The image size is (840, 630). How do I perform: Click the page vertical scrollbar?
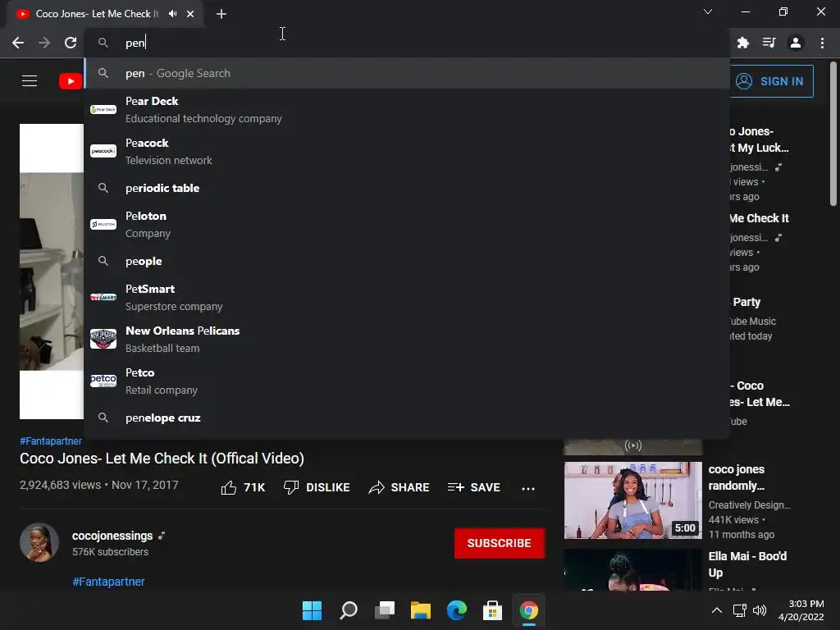click(833, 134)
